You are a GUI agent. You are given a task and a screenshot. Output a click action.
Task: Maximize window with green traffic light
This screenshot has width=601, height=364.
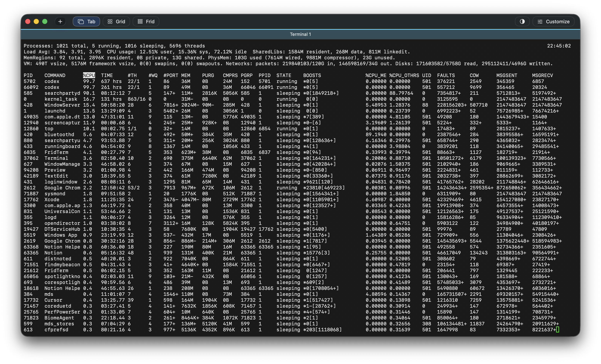(x=45, y=21)
